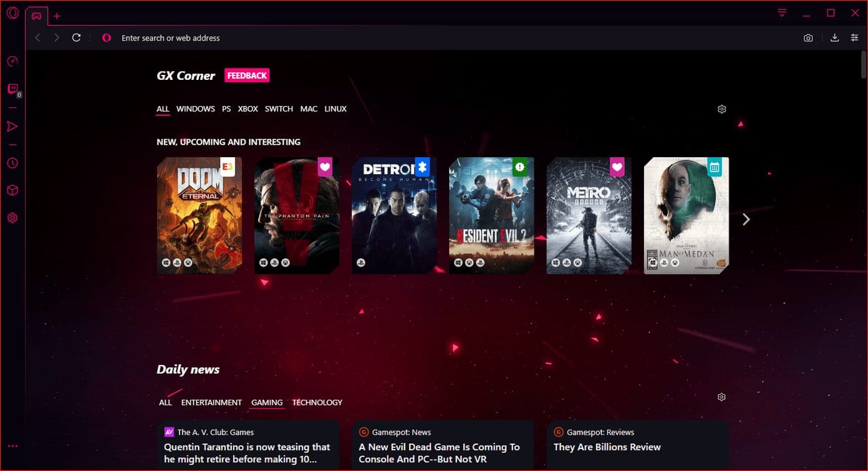Viewport: 868px width, 471px height.
Task: Open They Are Billions Review article
Action: 607,447
